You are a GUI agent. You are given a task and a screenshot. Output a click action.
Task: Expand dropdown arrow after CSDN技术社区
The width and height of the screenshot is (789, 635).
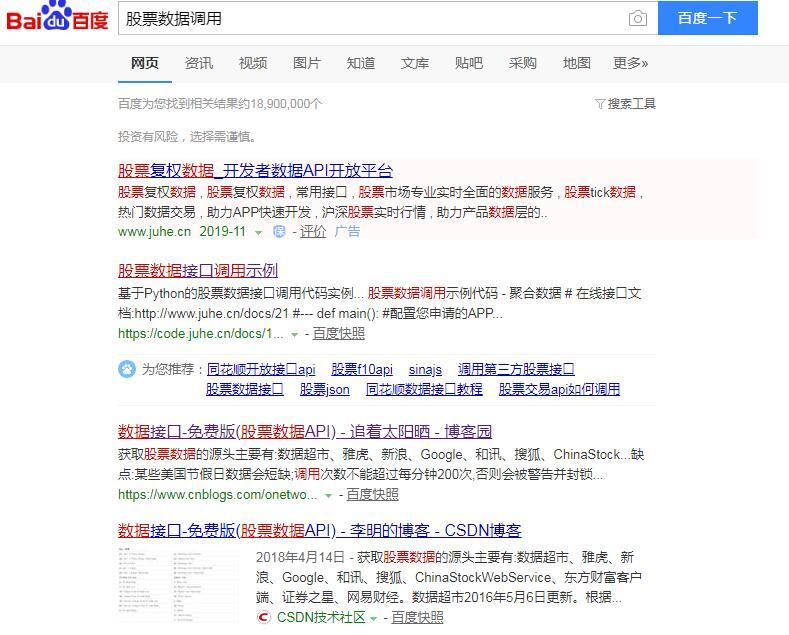[373, 618]
